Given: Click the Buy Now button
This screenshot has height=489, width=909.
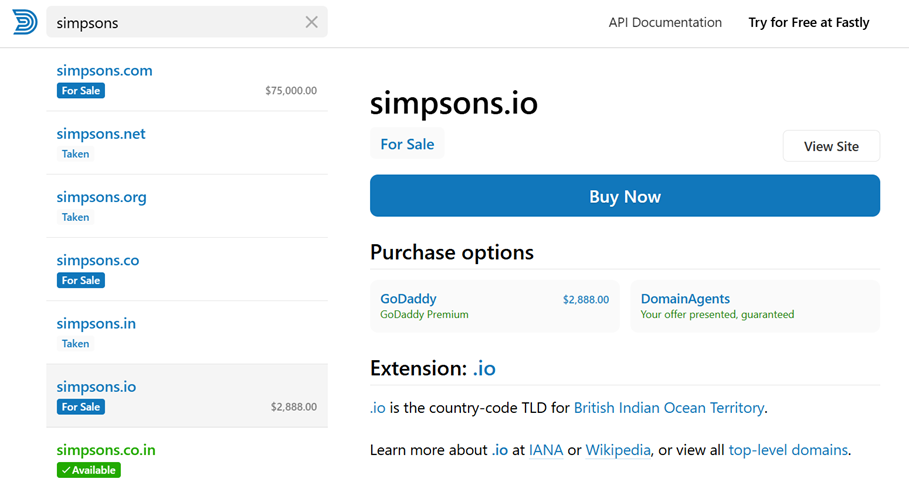Looking at the screenshot, I should pyautogui.click(x=625, y=196).
